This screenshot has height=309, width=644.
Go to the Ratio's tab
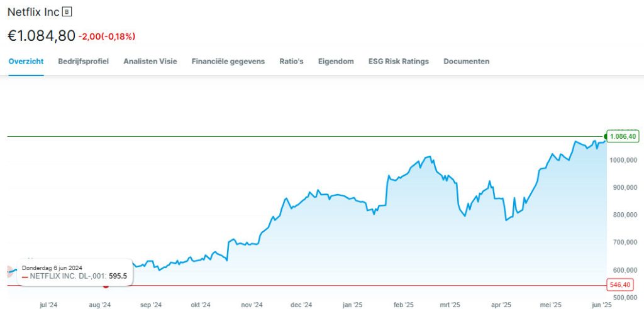pyautogui.click(x=291, y=62)
